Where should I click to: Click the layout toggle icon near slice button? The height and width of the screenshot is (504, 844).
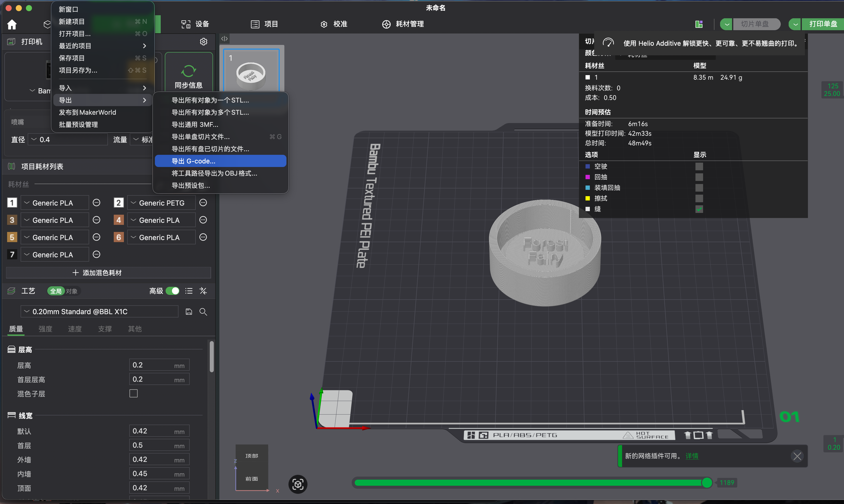[699, 24]
